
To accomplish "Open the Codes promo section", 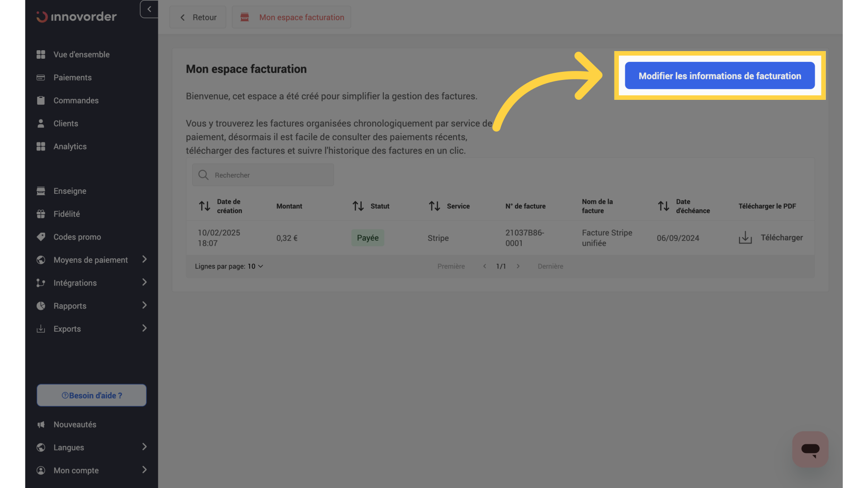I will tap(77, 237).
